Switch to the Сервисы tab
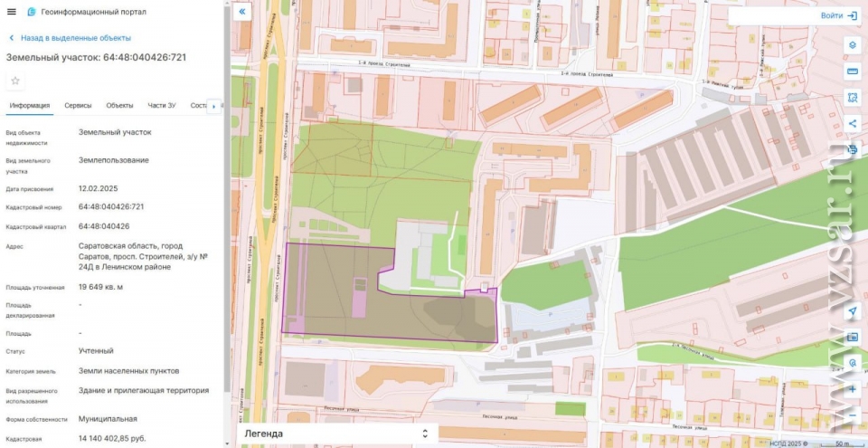Viewport: 868px width, 448px height. [x=78, y=106]
